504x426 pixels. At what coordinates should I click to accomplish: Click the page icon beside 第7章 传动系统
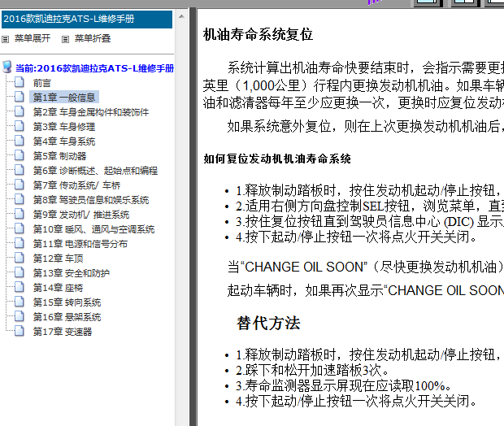pyautogui.click(x=20, y=185)
